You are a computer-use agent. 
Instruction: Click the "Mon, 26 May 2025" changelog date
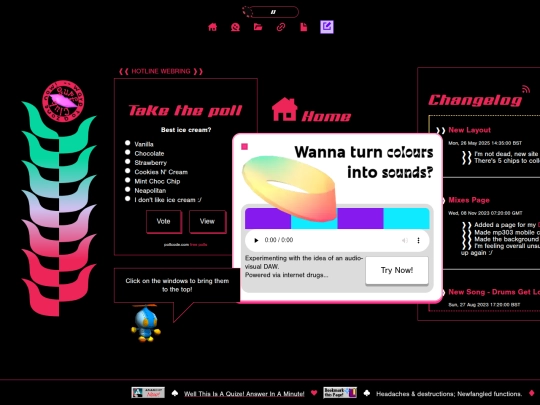(485, 143)
